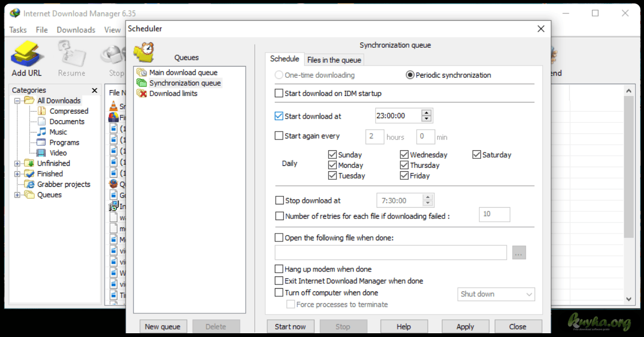Select the Synchronization queue icon
Image resolution: width=644 pixels, height=337 pixels.
142,83
